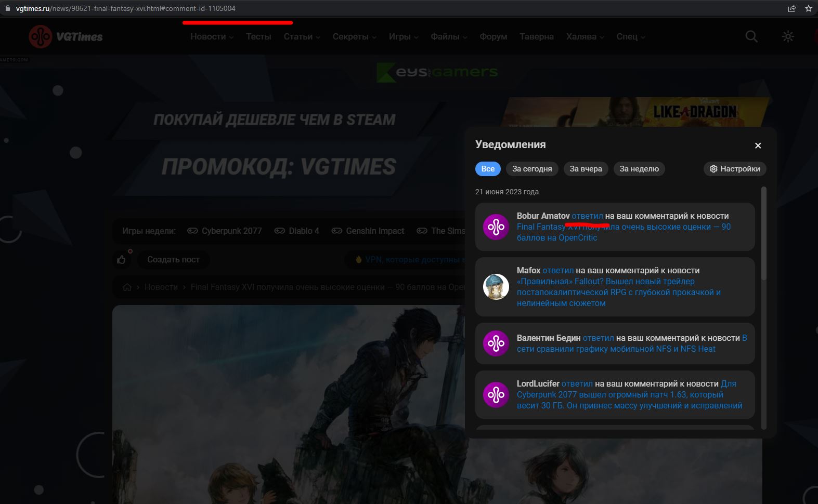Select the Все notifications filter
This screenshot has height=504, width=818.
pos(488,169)
